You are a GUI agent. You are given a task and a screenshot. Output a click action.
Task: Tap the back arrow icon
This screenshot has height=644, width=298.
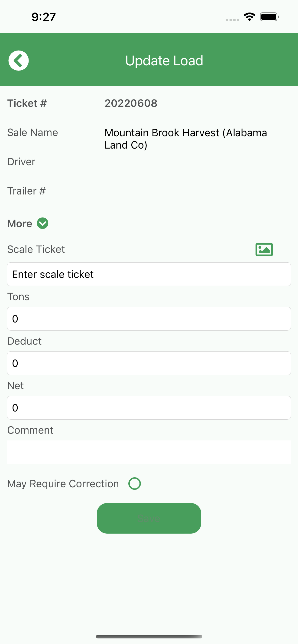(19, 61)
